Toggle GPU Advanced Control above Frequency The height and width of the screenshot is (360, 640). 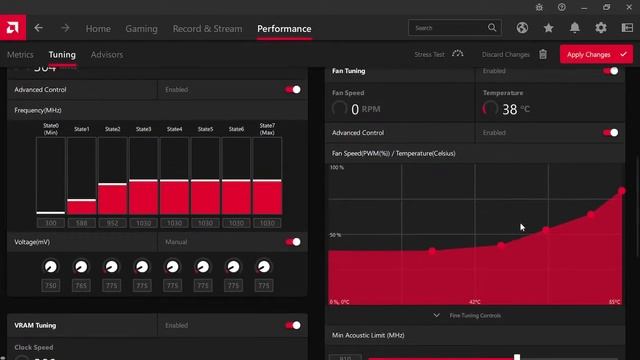293,89
